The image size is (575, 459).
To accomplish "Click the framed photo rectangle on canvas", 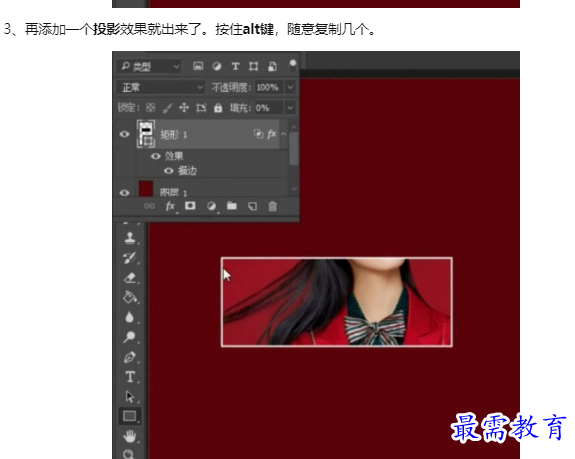I will 337,302.
